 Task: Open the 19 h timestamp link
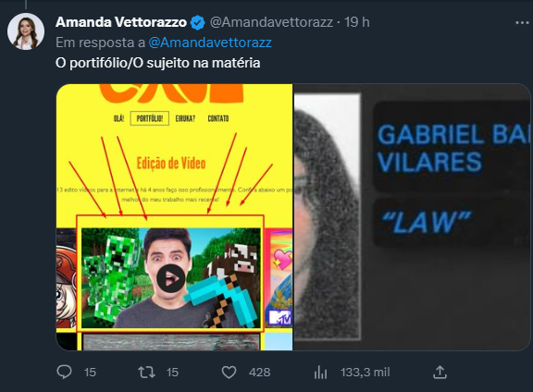(357, 22)
